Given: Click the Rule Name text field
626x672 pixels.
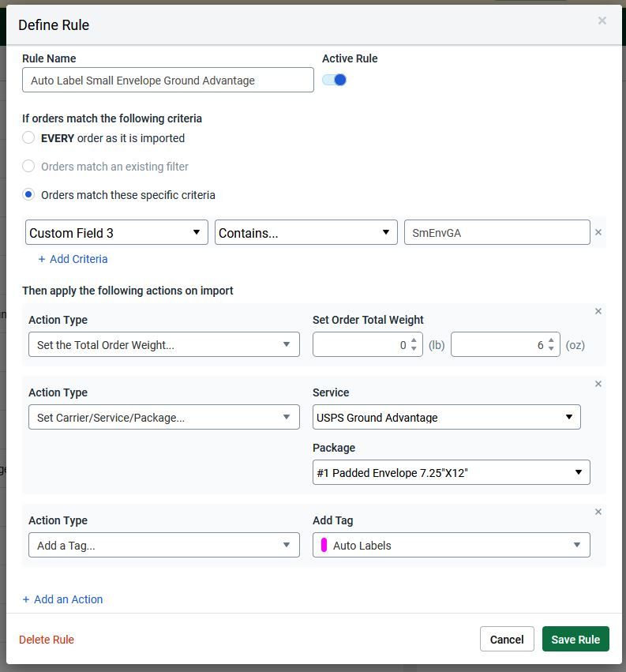Looking at the screenshot, I should pyautogui.click(x=167, y=81).
